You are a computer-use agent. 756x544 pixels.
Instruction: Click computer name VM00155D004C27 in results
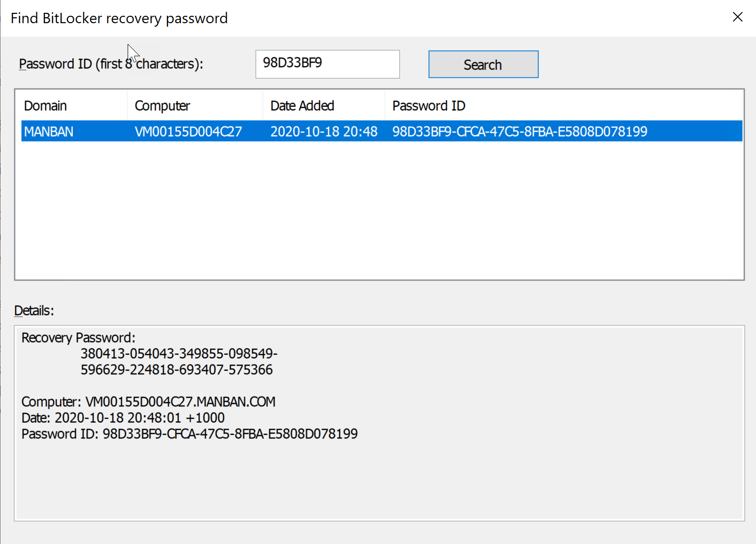point(188,132)
